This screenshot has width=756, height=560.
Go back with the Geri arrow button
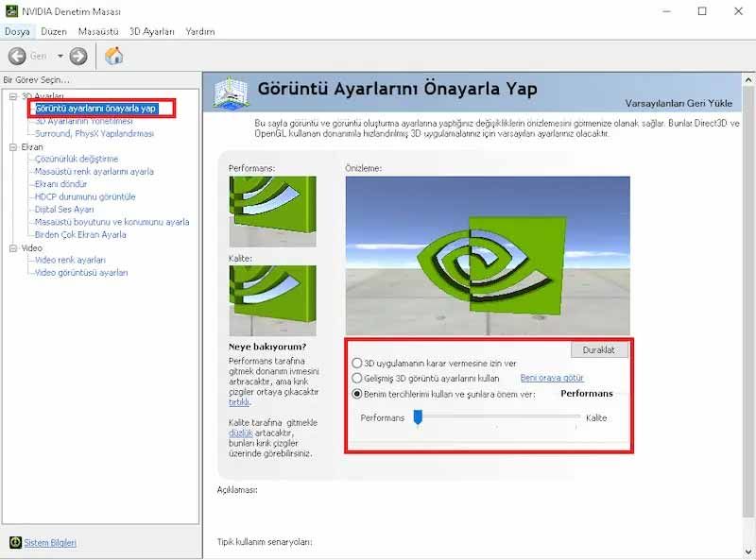[17, 56]
